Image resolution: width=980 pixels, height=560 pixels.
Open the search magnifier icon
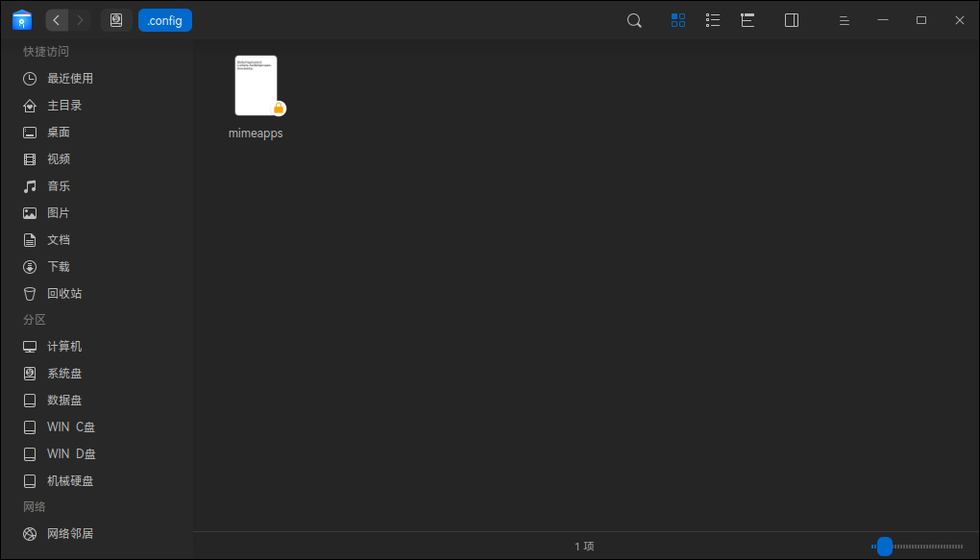pyautogui.click(x=634, y=20)
